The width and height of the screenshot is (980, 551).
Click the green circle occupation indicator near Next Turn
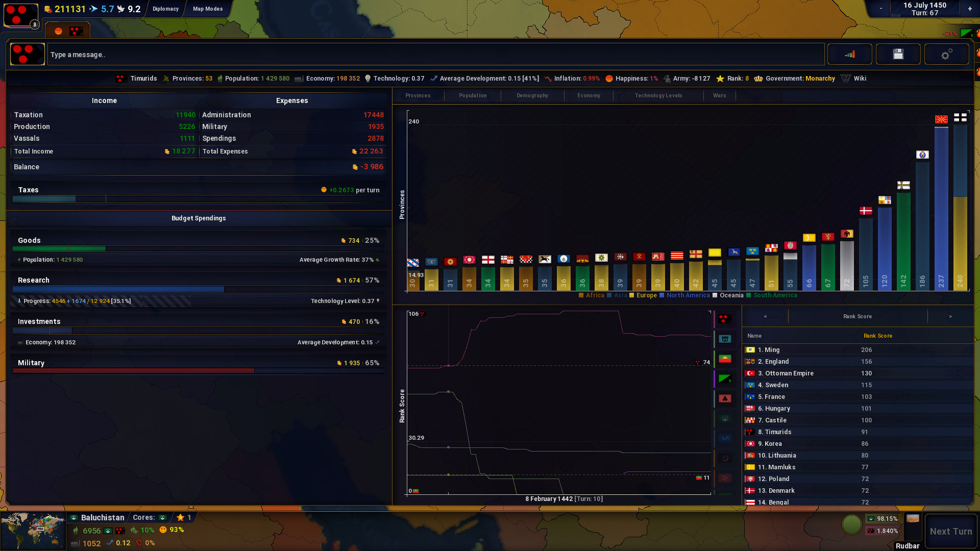[851, 524]
